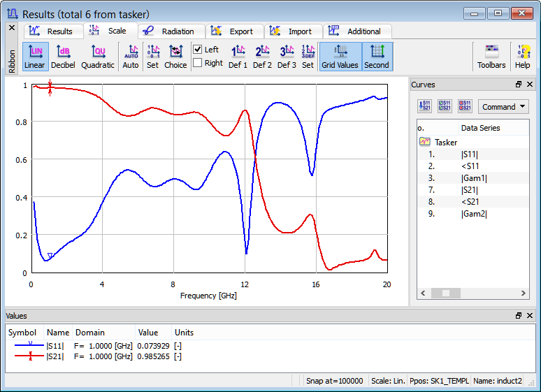Open the Choice scale tool
541x392 pixels.
175,56
